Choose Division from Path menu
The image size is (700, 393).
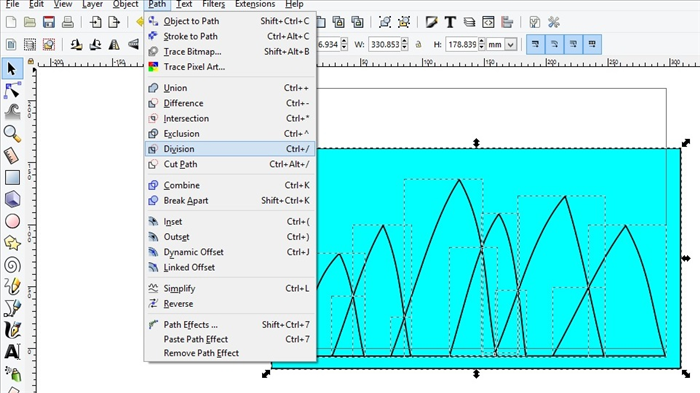[x=230, y=149]
